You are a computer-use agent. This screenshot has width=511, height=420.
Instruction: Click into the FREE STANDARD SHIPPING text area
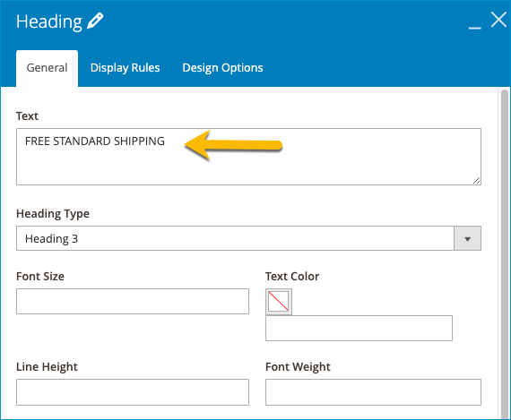point(248,157)
